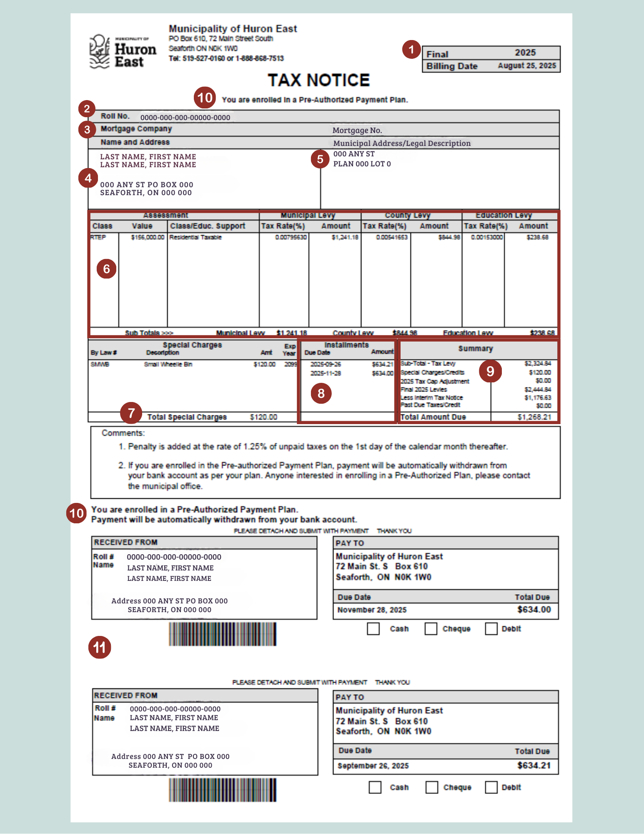
Task: Click the number 2 marker next to Roll No.
Action: click(x=87, y=109)
